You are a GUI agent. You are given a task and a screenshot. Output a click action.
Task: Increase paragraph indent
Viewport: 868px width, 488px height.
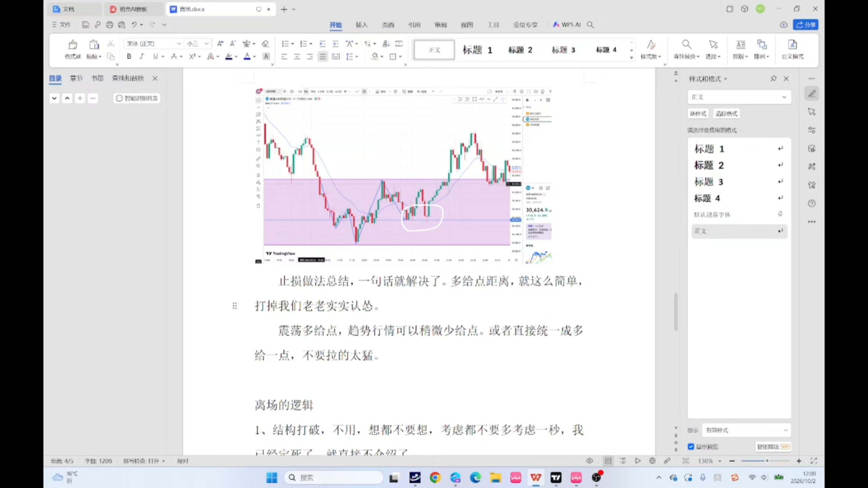click(x=335, y=43)
